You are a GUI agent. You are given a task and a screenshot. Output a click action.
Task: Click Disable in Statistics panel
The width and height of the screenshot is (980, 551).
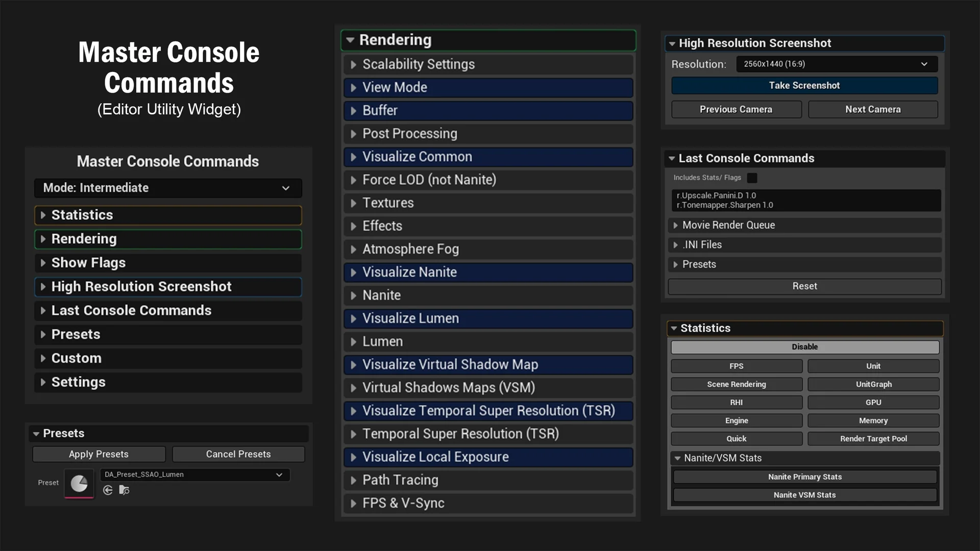804,347
